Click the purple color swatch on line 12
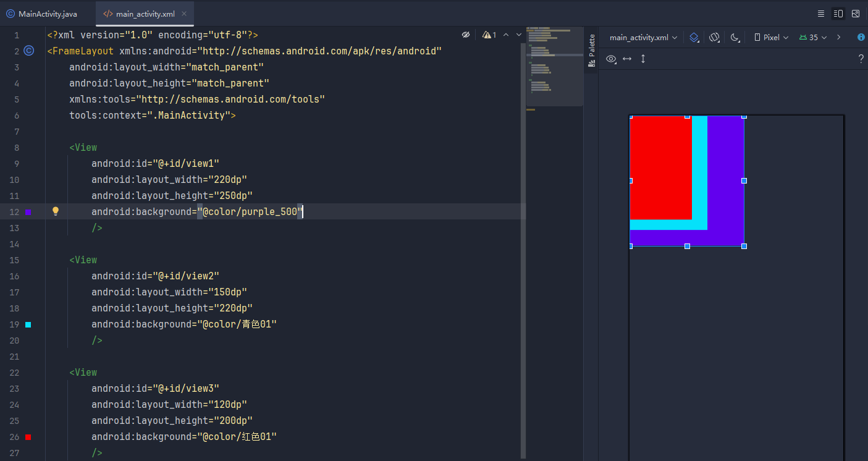The width and height of the screenshot is (868, 461). click(28, 212)
